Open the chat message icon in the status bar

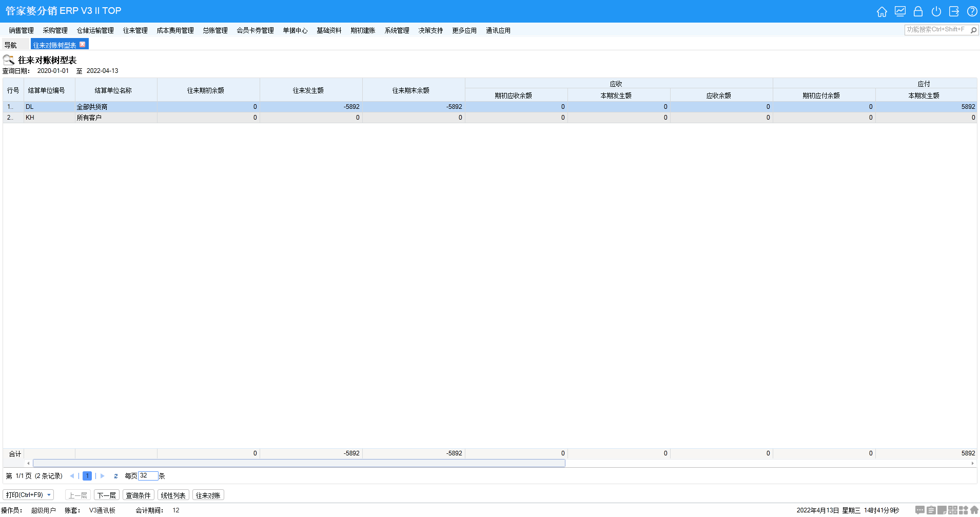point(920,510)
